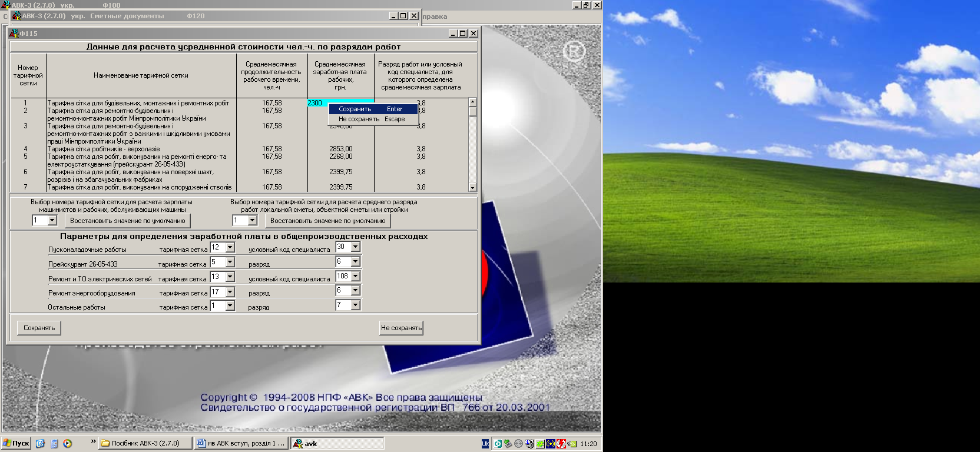Image resolution: width=980 pixels, height=452 pixels.
Task: Open Остальные работы разряд dropdown
Action: 355,305
